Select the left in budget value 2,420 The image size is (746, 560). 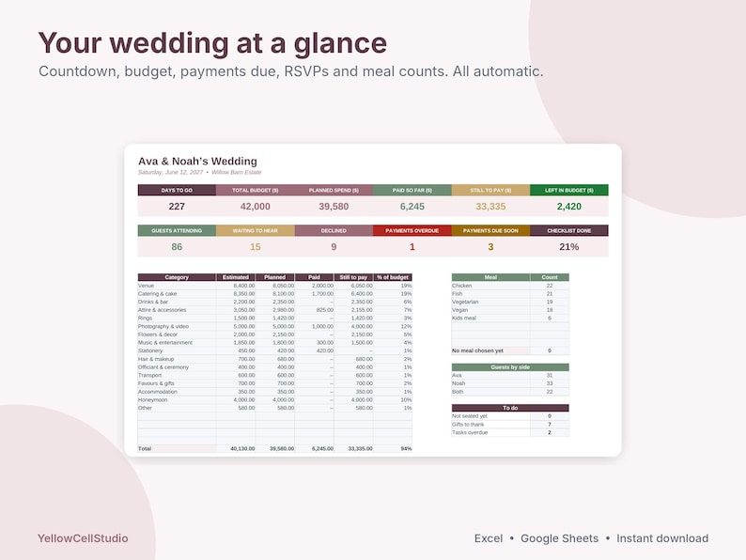(x=569, y=207)
